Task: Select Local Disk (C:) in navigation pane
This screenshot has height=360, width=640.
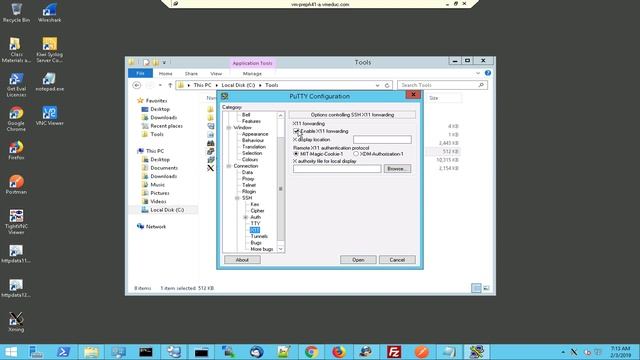Action: tap(167, 210)
